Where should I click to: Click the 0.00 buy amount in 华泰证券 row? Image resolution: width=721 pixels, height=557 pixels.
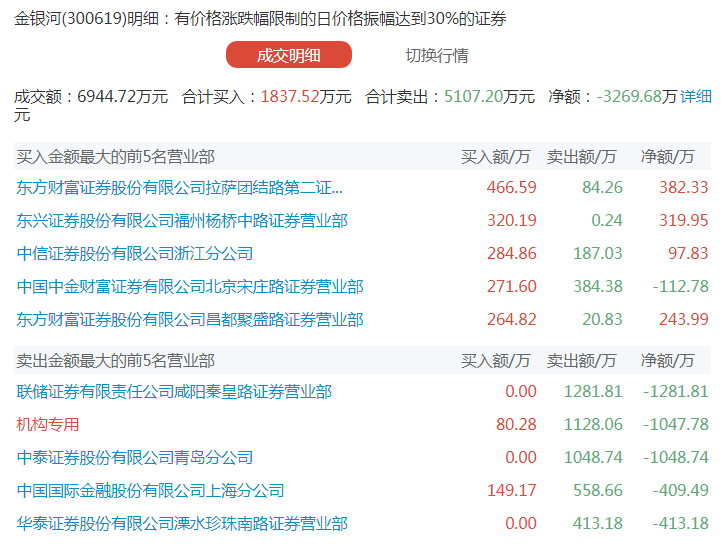[521, 523]
